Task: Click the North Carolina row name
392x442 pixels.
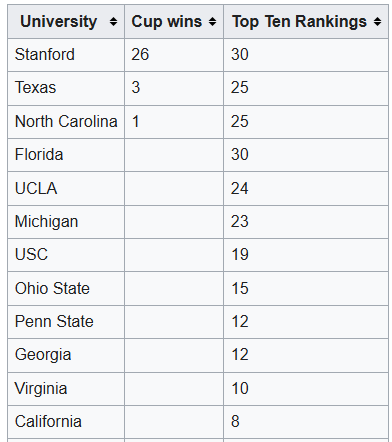Action: (x=66, y=121)
